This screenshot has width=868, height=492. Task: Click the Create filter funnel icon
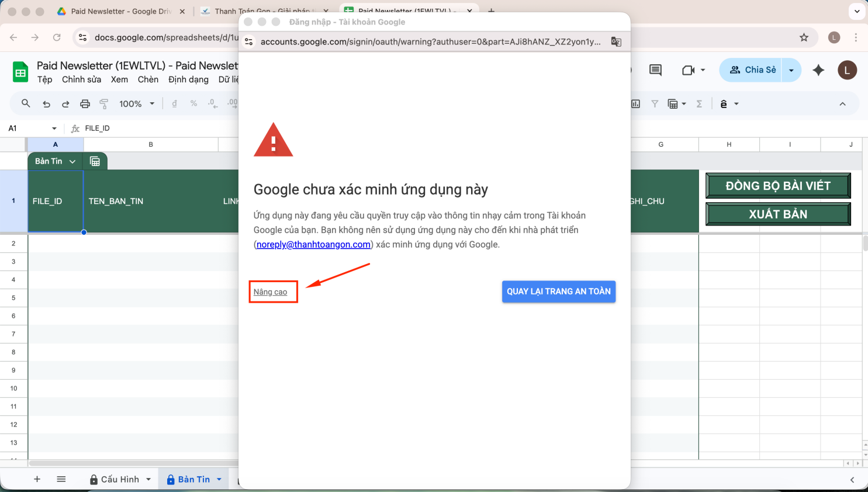[655, 103]
